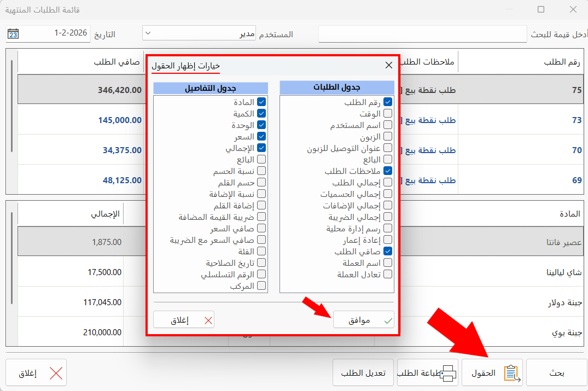Disable the الكمية checkbox
The width and height of the screenshot is (588, 391).
(263, 113)
